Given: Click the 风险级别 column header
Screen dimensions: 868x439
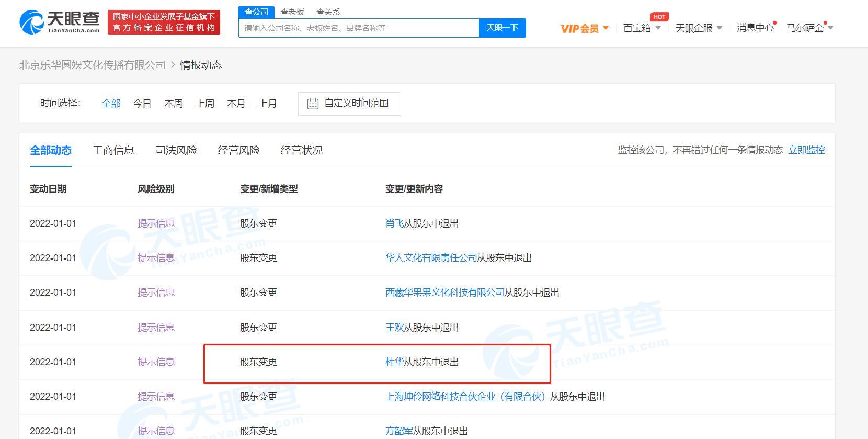Looking at the screenshot, I should click(156, 189).
